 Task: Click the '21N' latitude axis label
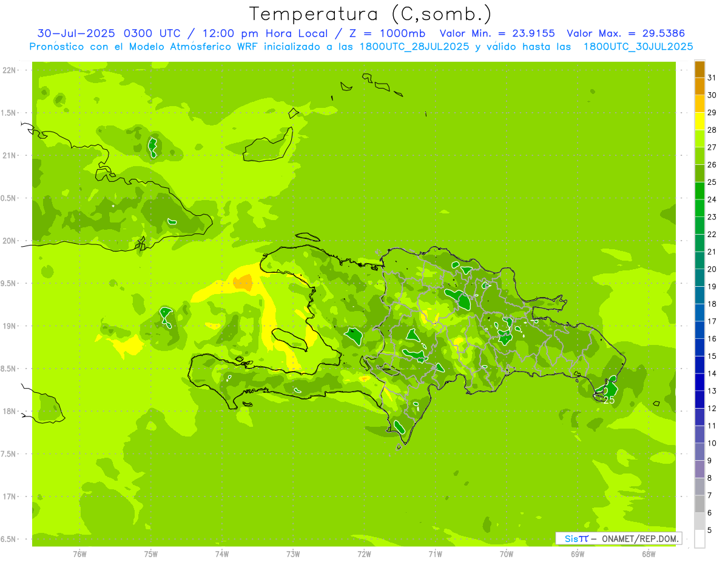pos(9,156)
